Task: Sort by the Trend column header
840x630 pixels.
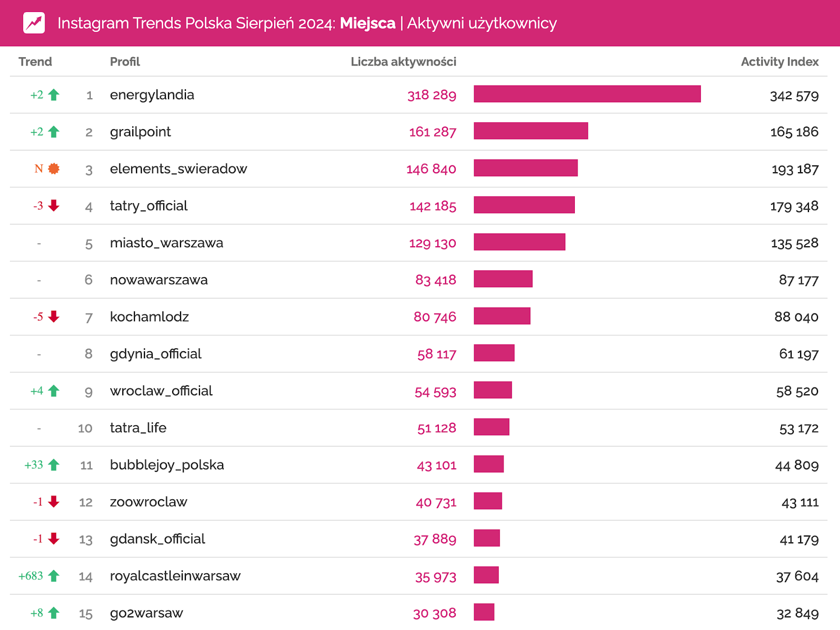Action: tap(35, 62)
